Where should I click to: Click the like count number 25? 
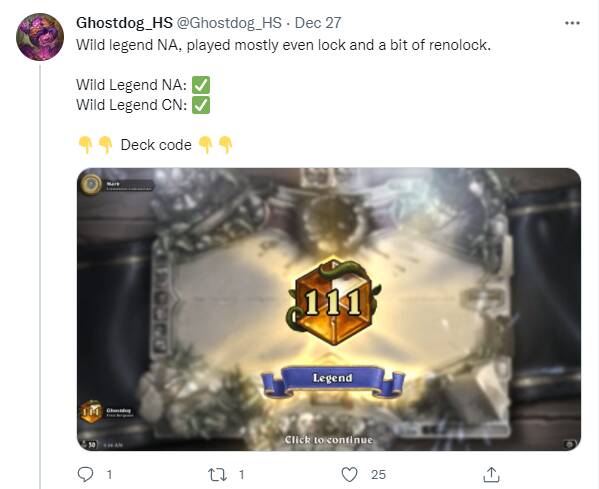tap(378, 474)
